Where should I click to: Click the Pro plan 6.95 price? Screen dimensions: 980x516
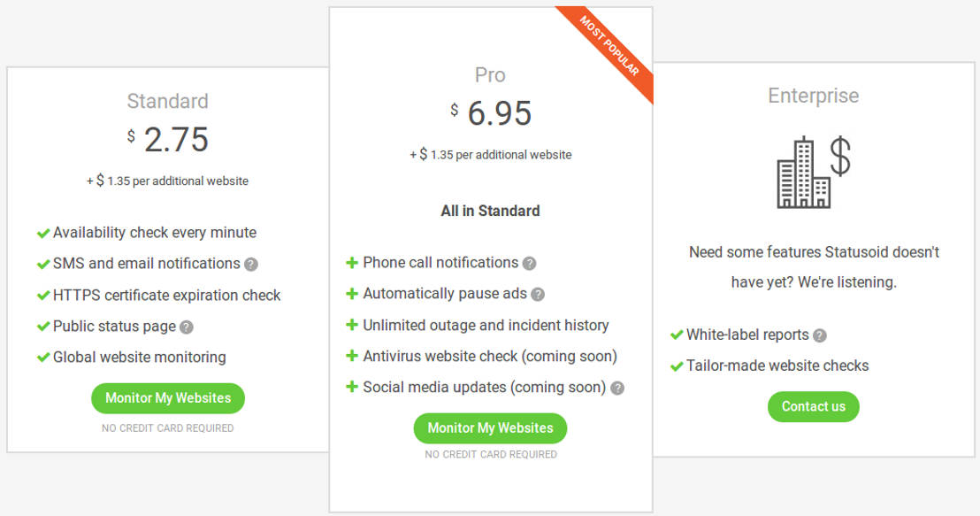point(499,113)
